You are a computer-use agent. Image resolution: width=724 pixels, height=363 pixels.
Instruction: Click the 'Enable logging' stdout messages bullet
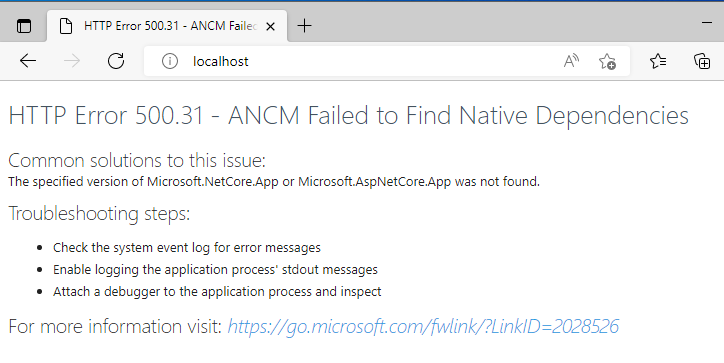(215, 270)
